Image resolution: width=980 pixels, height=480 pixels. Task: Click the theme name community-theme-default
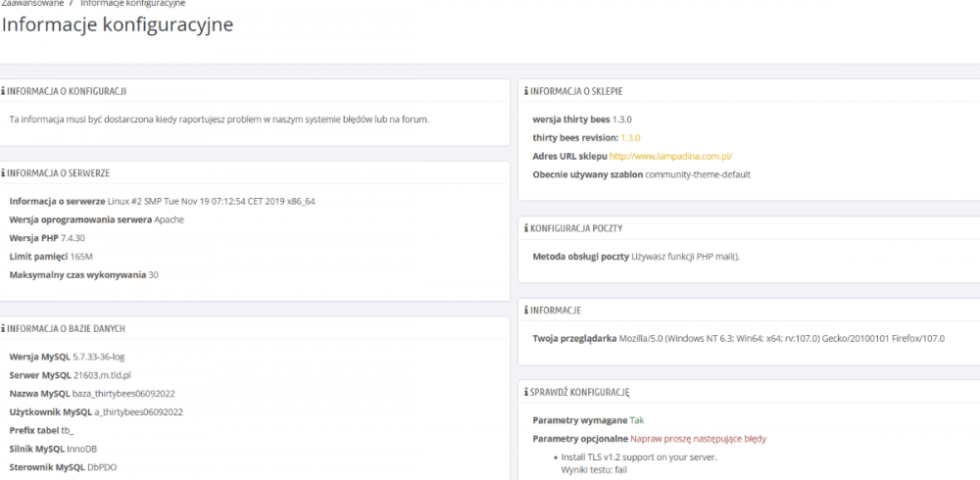698,174
